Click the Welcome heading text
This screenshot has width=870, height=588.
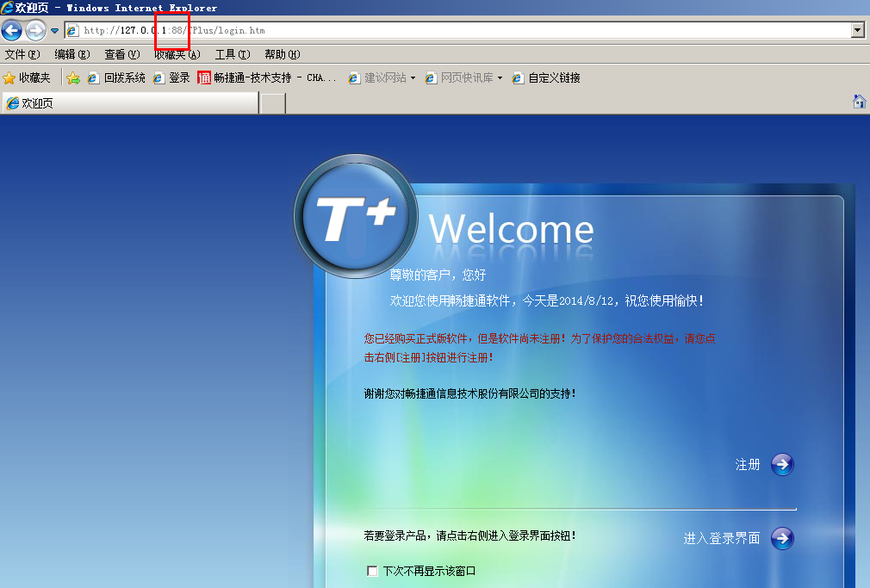pyautogui.click(x=511, y=229)
